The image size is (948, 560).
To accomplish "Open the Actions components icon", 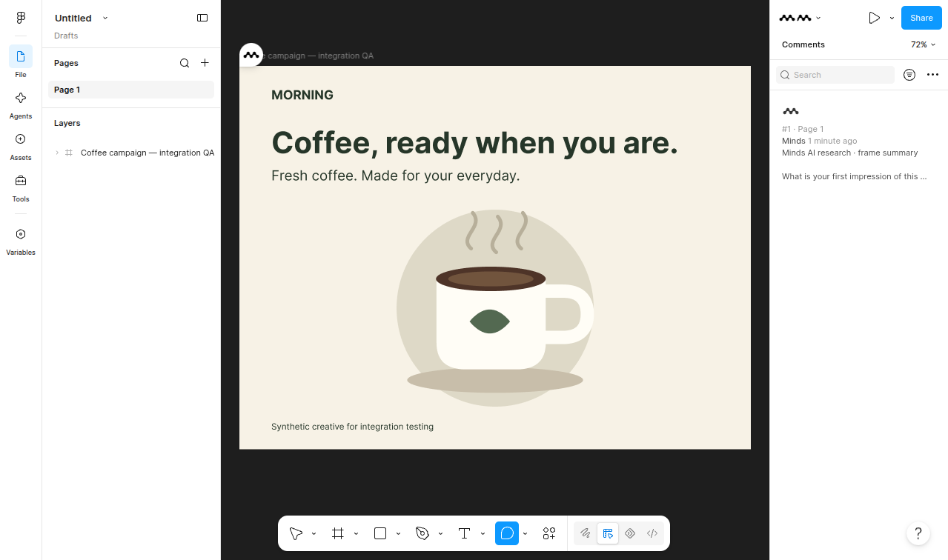I will click(x=549, y=533).
